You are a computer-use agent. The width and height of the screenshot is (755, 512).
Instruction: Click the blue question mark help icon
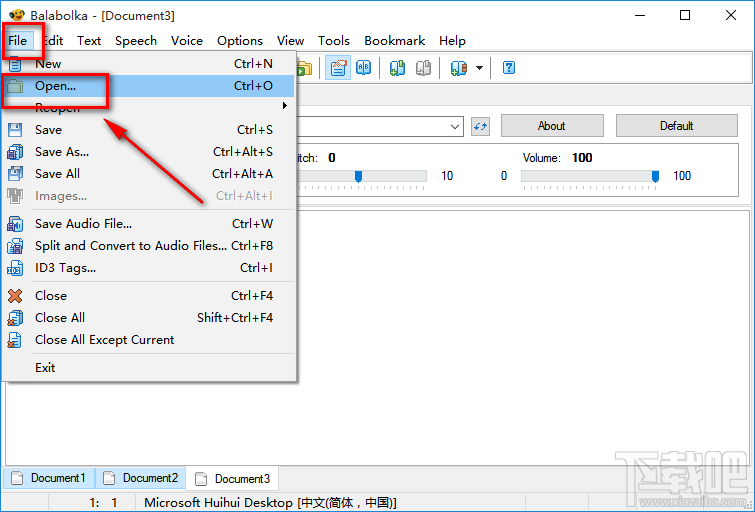point(509,68)
